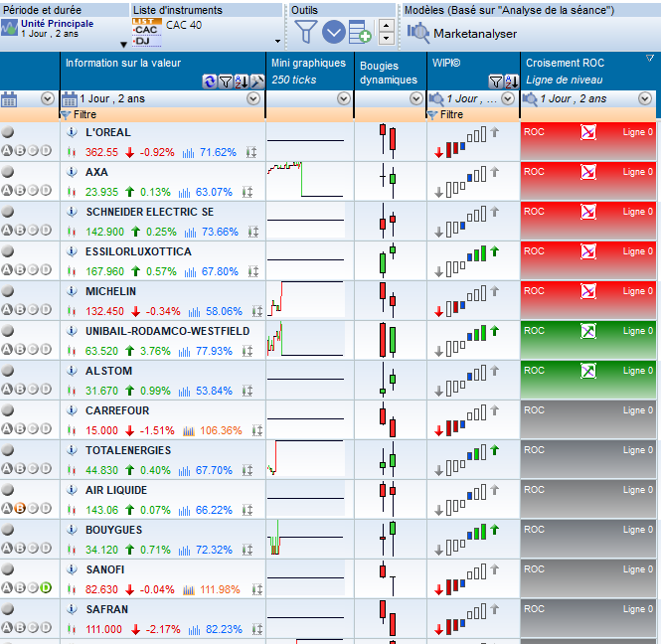Open the Croisement ROC period dropdown chevron
Viewport: 661px width, 644px height.
644,99
